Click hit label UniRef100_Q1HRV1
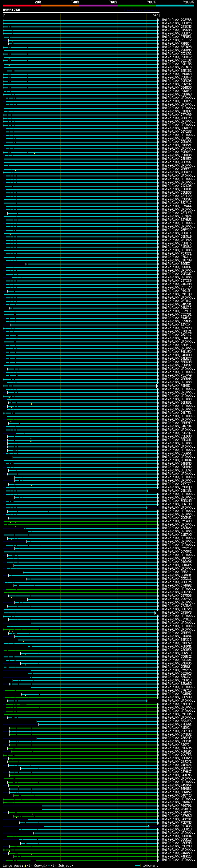The height and width of the screenshot is (868, 197). [x=177, y=145]
